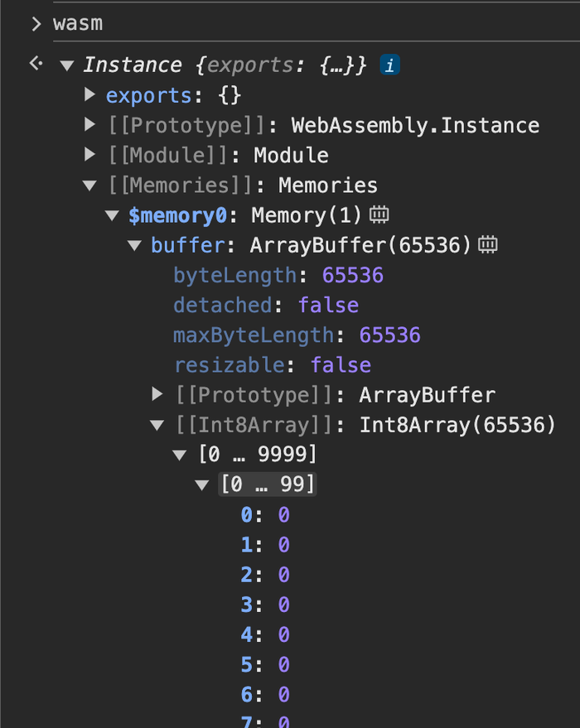Click the wasm console command text
This screenshot has height=728, width=580.
(x=78, y=24)
